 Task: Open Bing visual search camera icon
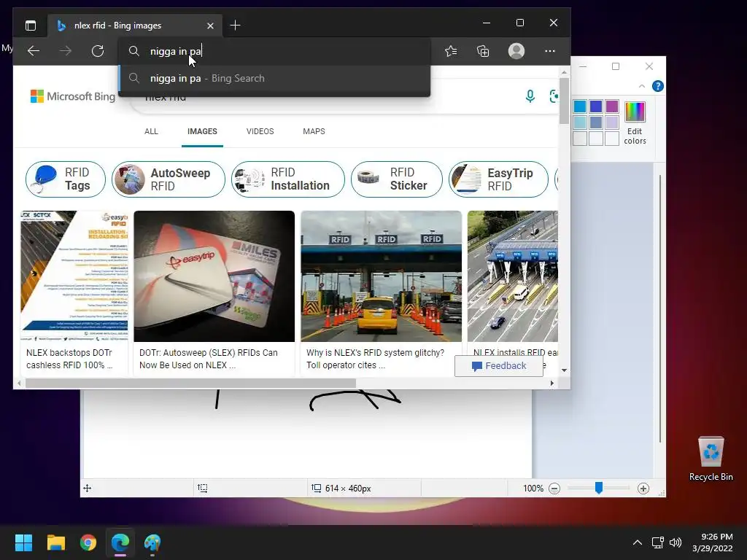tap(553, 96)
